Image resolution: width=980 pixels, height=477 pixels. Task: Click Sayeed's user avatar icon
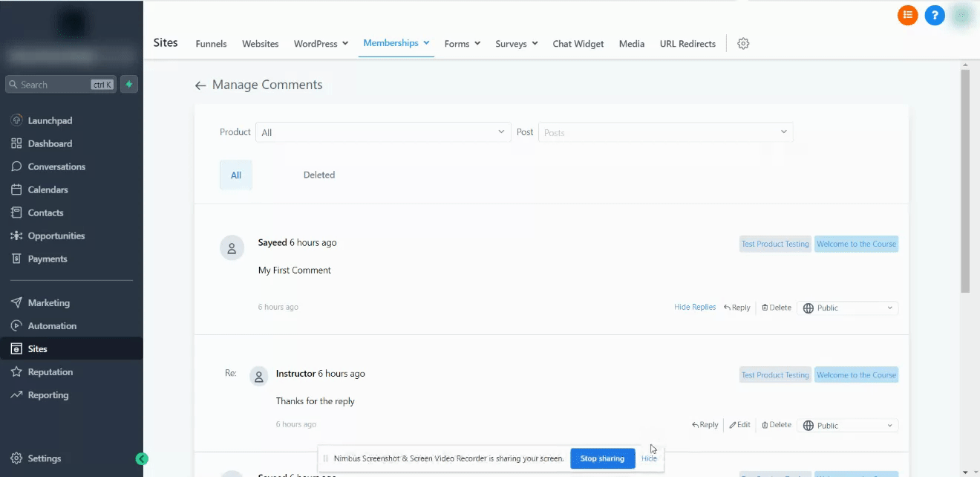[232, 248]
